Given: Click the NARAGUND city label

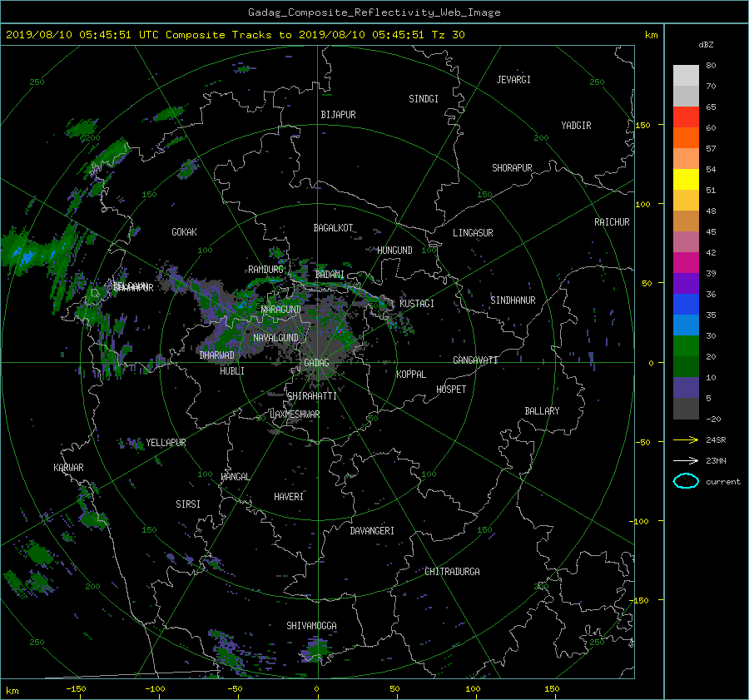Looking at the screenshot, I should tap(281, 310).
